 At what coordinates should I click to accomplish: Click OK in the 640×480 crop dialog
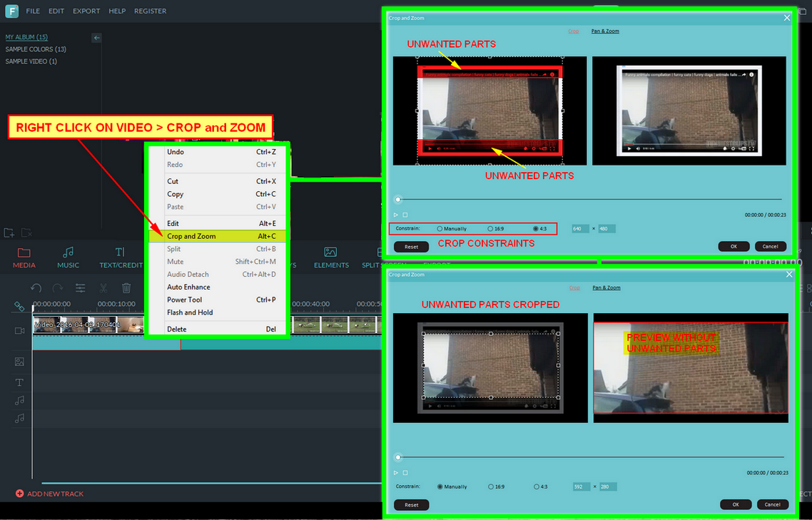(734, 246)
